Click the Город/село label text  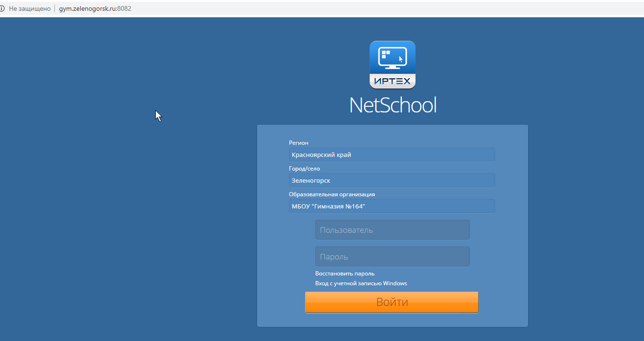click(x=304, y=169)
